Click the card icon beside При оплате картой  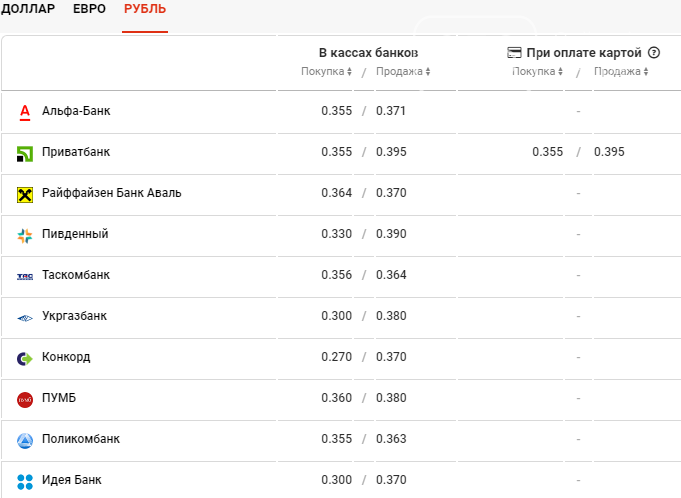[x=514, y=53]
